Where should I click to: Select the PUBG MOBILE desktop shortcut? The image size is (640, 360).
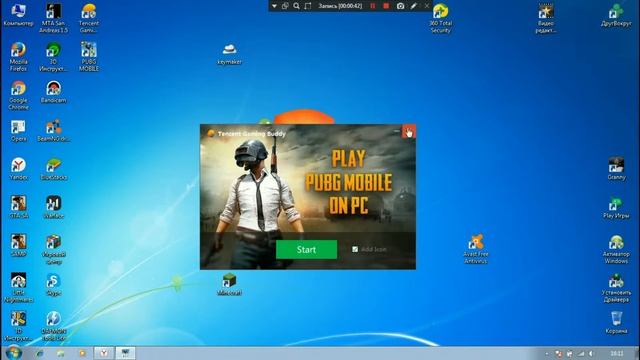(x=89, y=56)
